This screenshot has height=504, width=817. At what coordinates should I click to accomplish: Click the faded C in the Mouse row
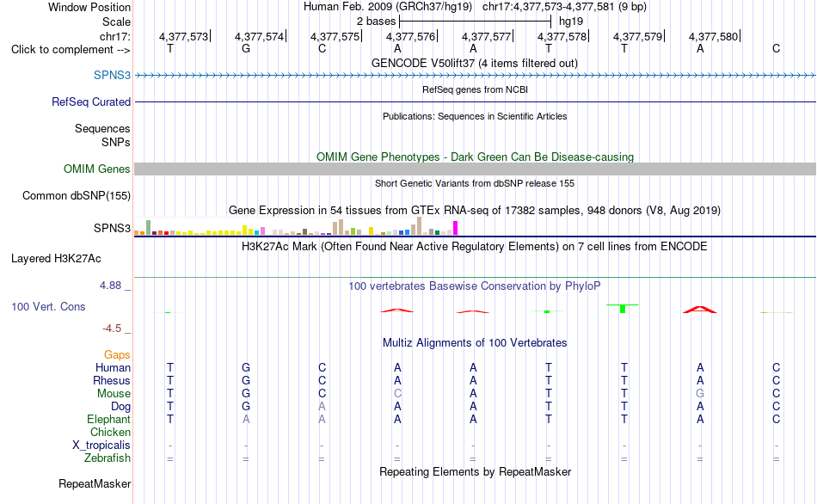pyautogui.click(x=397, y=394)
